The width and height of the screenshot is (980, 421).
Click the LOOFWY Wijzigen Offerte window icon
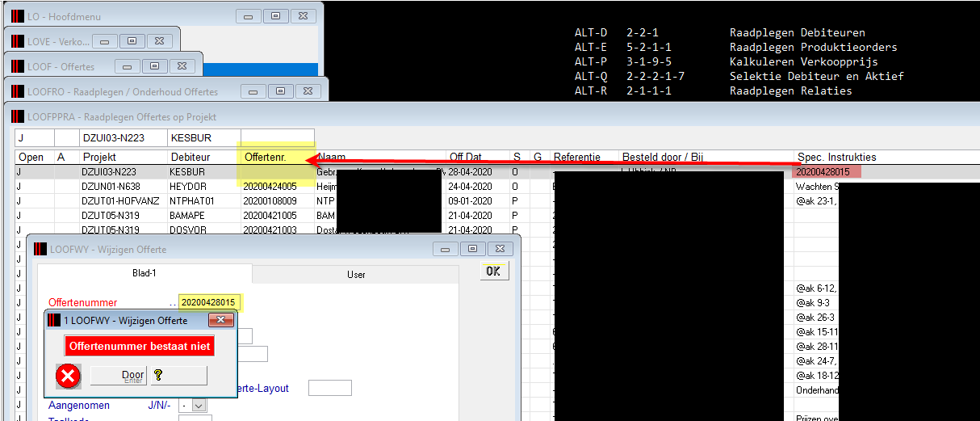(x=40, y=249)
